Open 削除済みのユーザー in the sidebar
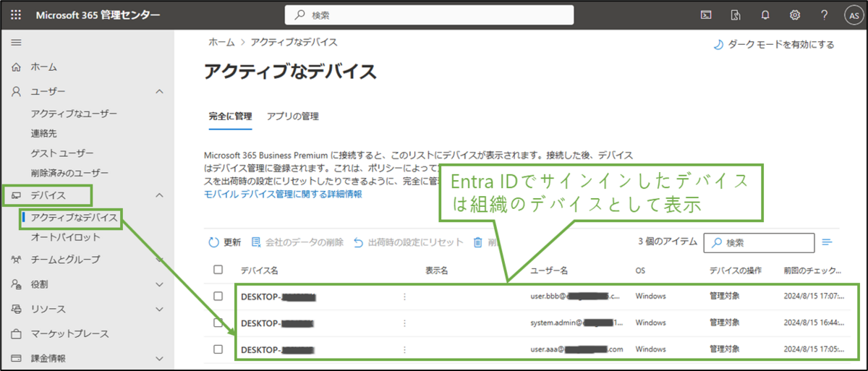This screenshot has height=371, width=868. click(69, 174)
